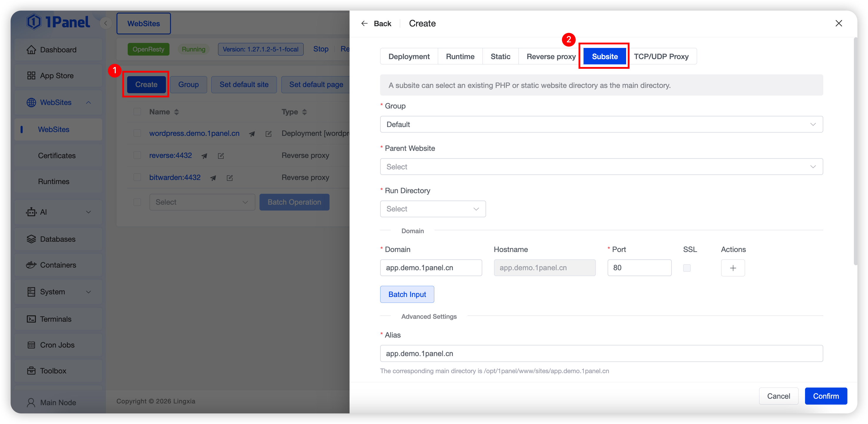Click the Back arrow icon

pos(364,24)
